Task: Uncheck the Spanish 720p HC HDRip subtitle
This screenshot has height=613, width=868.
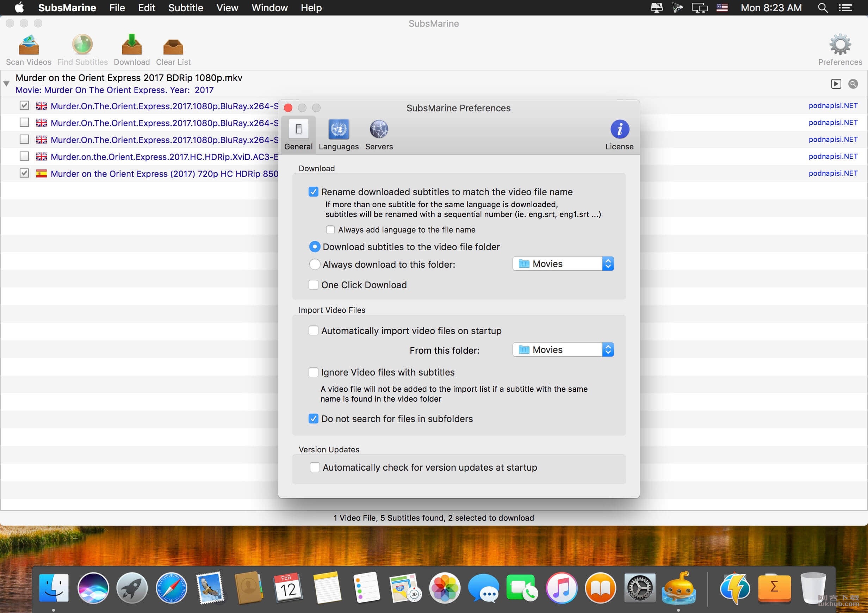Action: [x=24, y=173]
